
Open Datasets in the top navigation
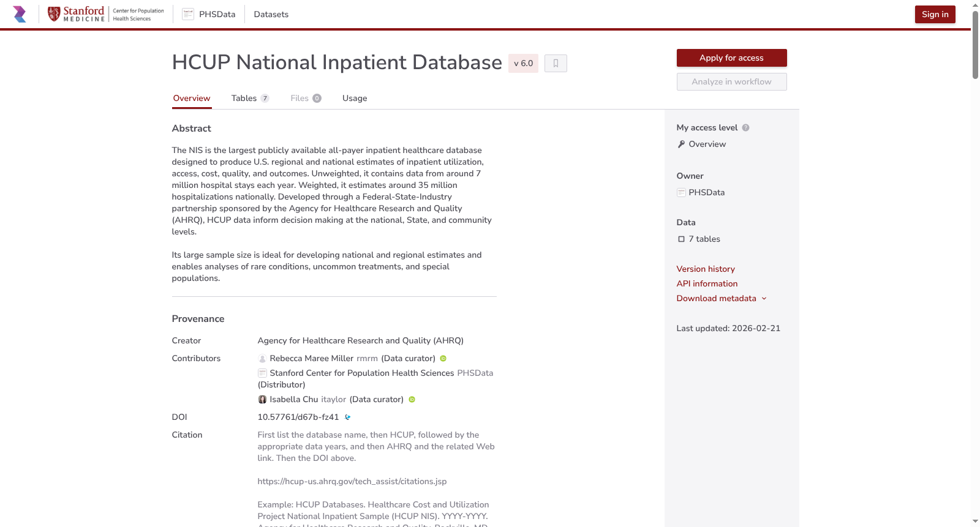[x=271, y=14]
